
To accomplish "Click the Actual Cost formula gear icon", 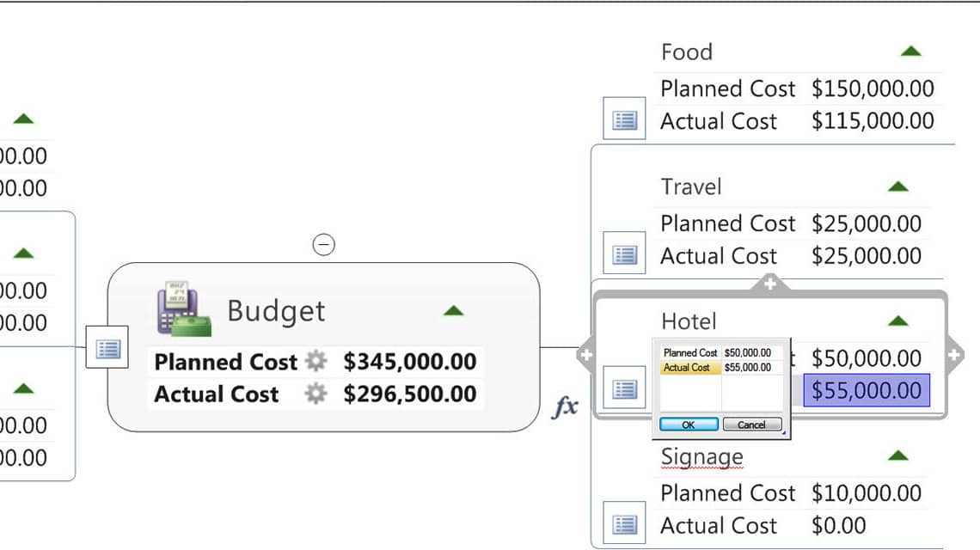I will coord(315,393).
